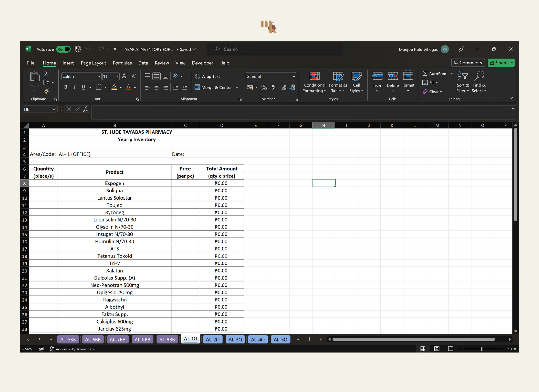Click the Insert Function fx icon
This screenshot has width=539, height=392.
(86, 109)
